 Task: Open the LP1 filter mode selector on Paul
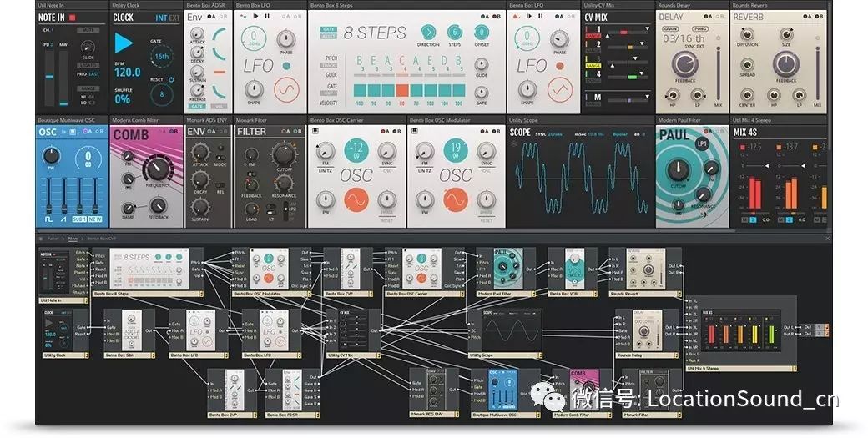point(701,144)
